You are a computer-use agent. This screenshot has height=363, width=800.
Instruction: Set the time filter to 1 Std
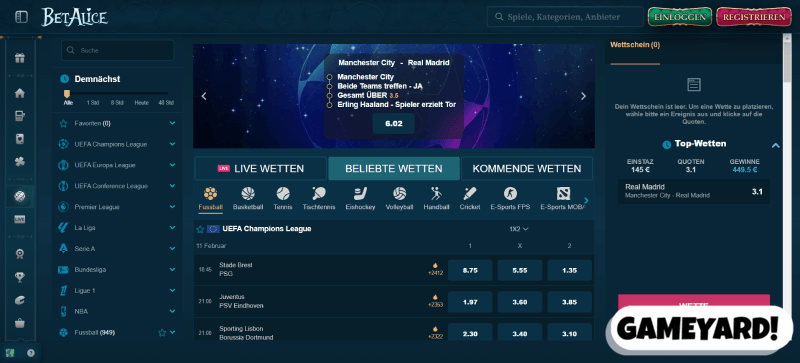[x=92, y=103]
